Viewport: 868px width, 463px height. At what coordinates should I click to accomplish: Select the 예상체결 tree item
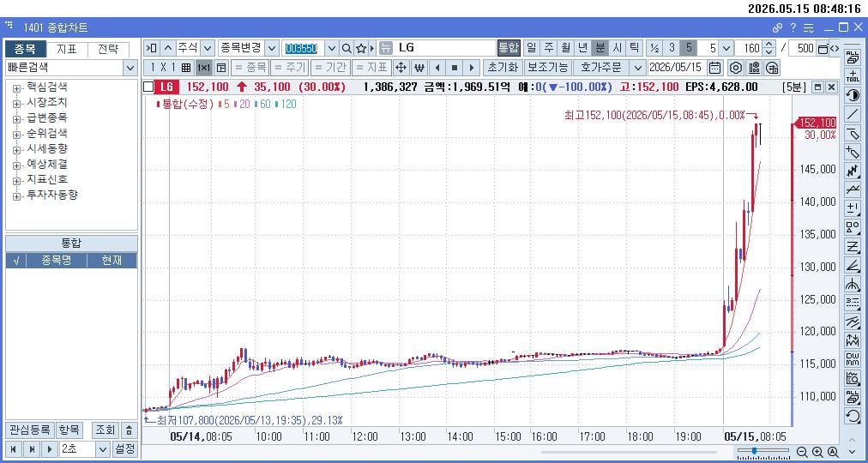47,165
